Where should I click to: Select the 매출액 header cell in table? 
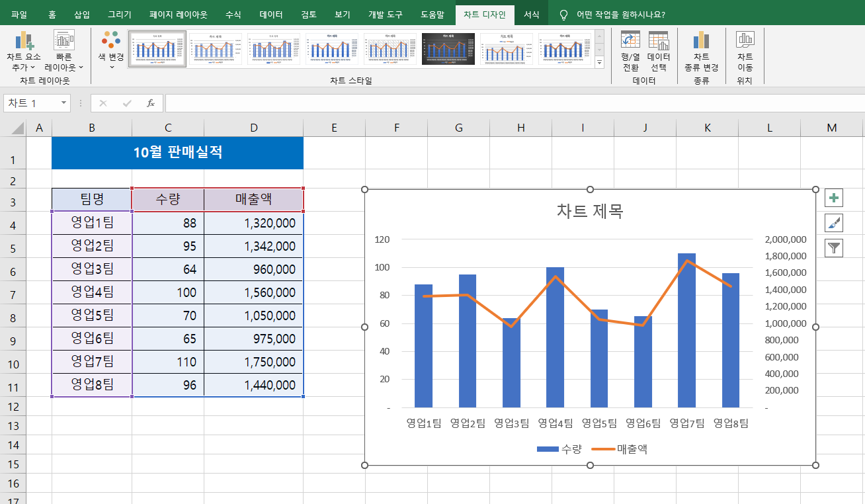coord(254,200)
